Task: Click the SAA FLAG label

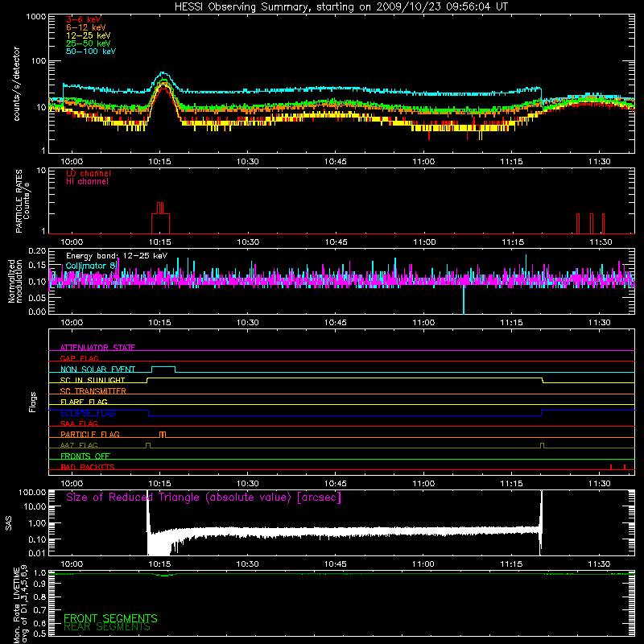Action: point(79,423)
